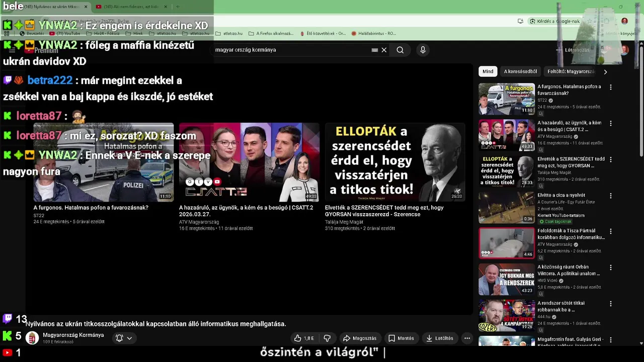Click HVG Videó channel name in sidebar

click(x=547, y=281)
